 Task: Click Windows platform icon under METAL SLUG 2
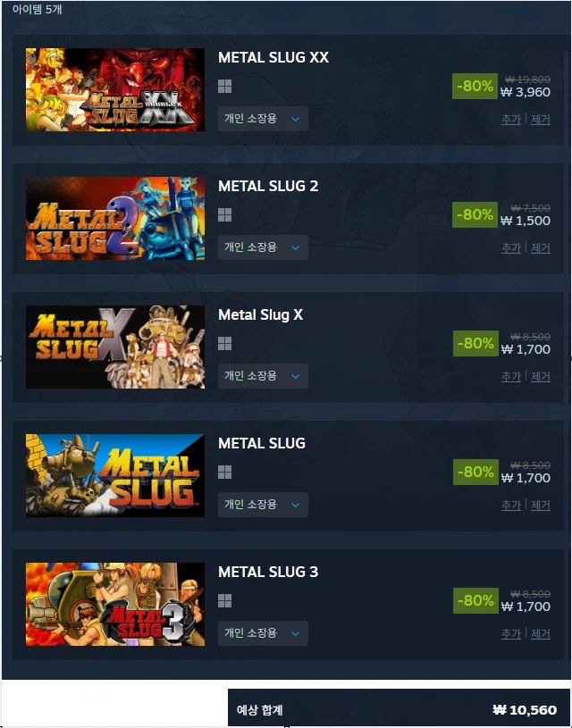(x=225, y=214)
